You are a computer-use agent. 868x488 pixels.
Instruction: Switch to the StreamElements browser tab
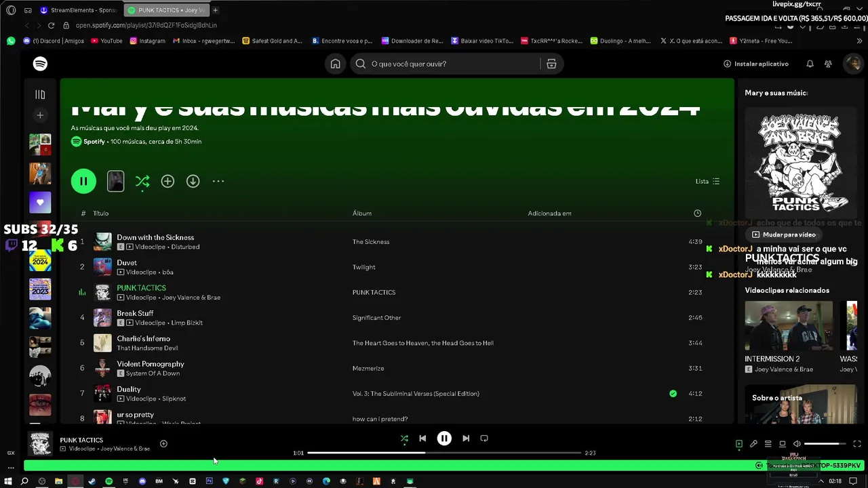coord(79,10)
